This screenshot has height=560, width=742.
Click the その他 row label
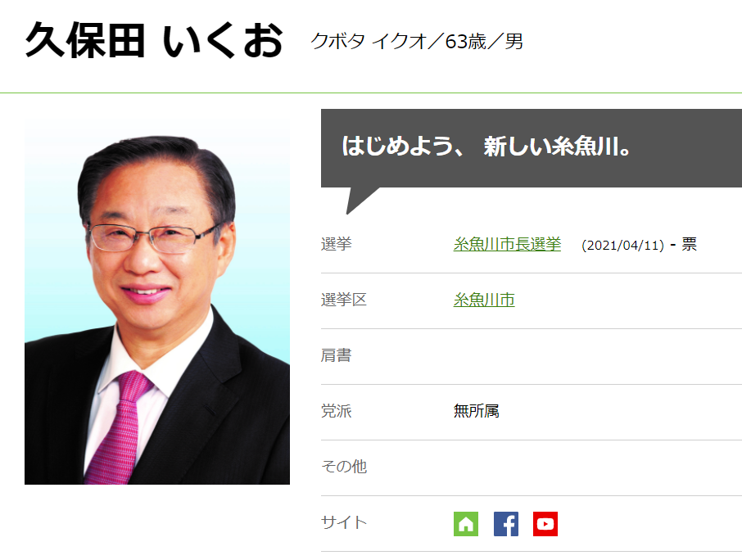(x=344, y=467)
